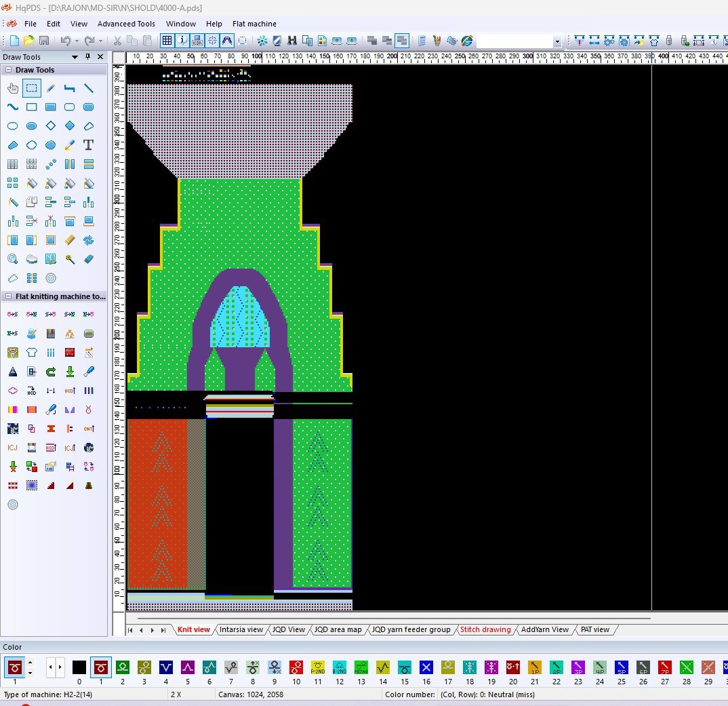The height and width of the screenshot is (706, 728).
Task: Select the filled diamond shape tool
Action: point(69,126)
